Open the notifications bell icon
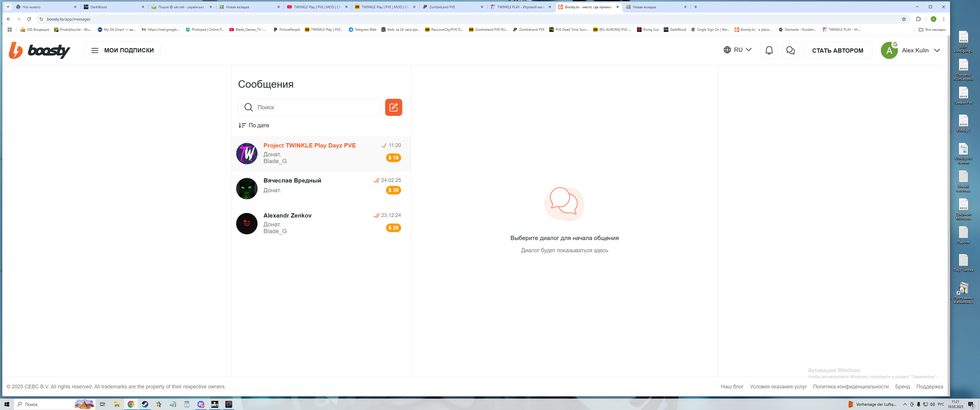Screen dimensions: 980x410 (769, 50)
